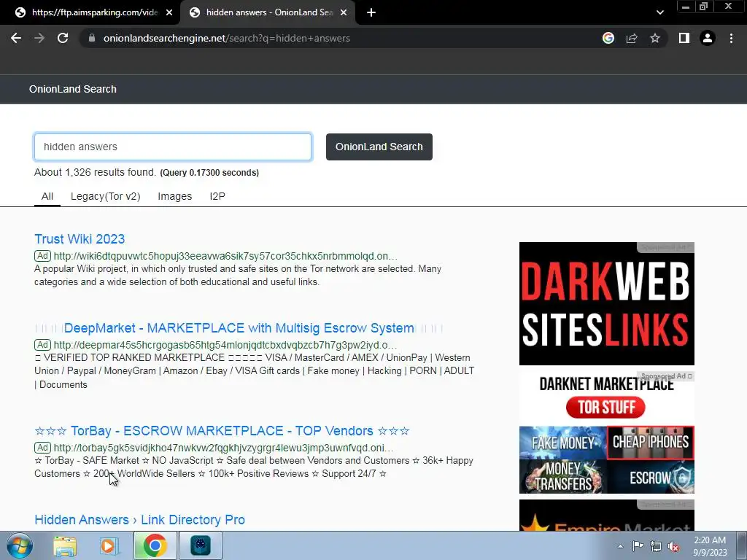Click the deepmar45 onion URL

pos(225,345)
